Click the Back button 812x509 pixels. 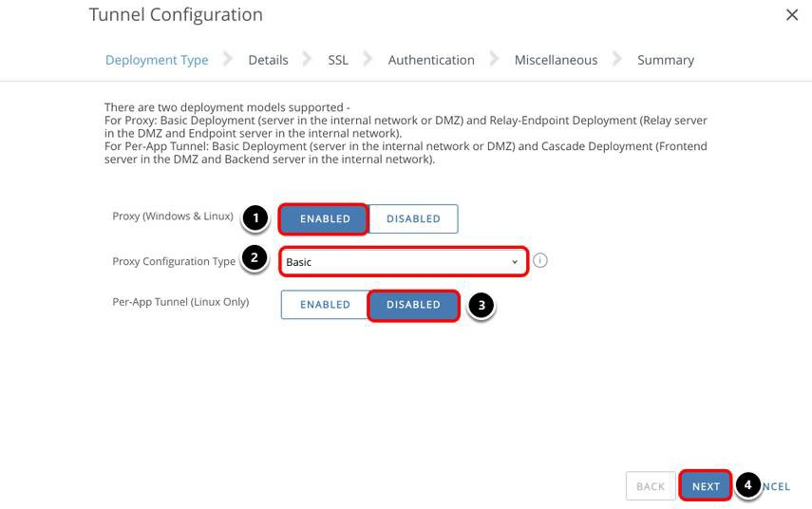click(651, 486)
